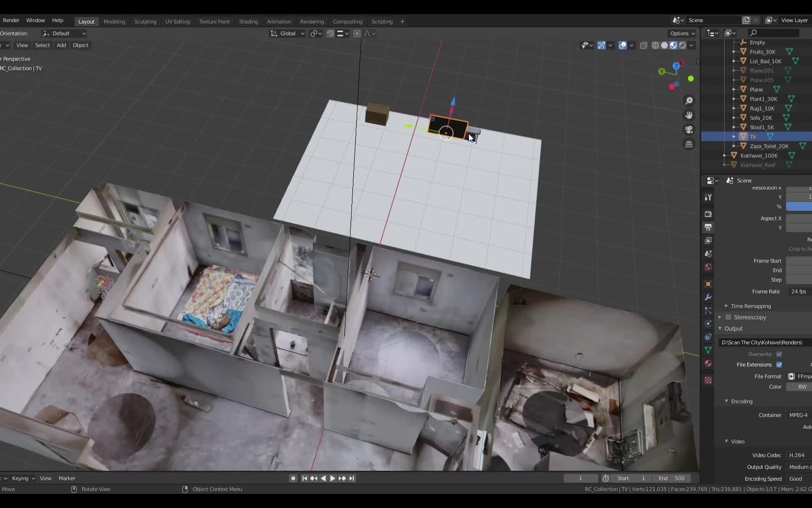Click the Options button in viewport header
Image resolution: width=812 pixels, height=508 pixels.
pyautogui.click(x=681, y=33)
